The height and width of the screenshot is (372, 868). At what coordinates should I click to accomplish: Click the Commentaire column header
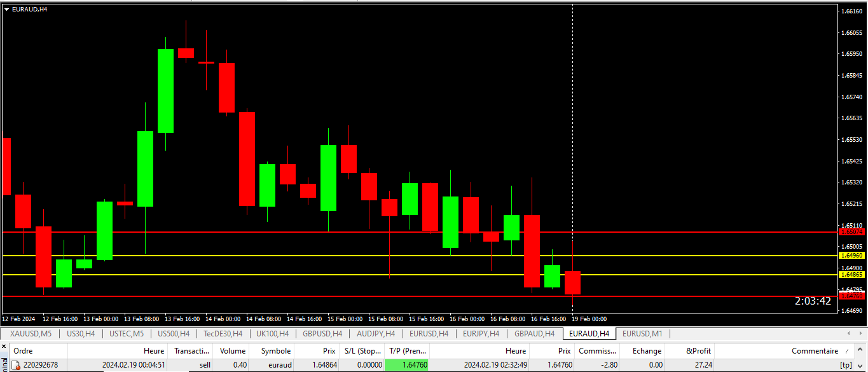tap(815, 350)
